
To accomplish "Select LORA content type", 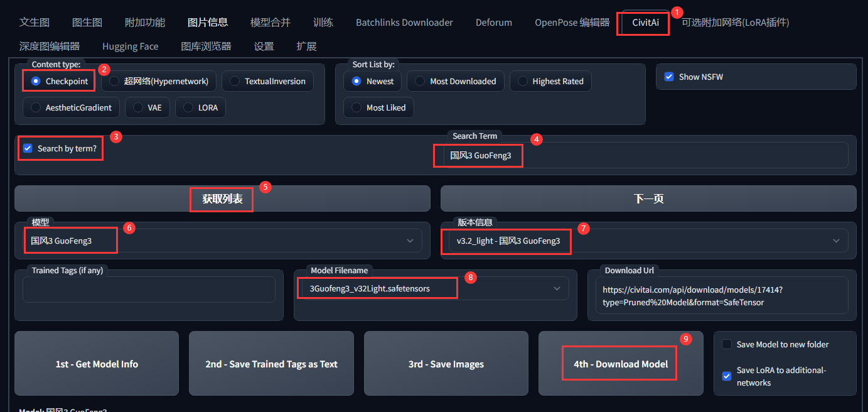I will tap(200, 107).
